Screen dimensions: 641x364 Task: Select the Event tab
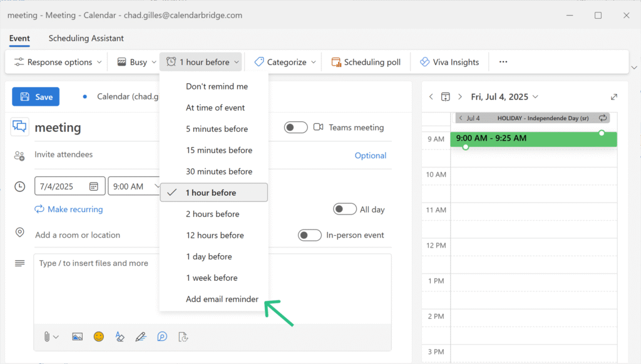tap(19, 38)
